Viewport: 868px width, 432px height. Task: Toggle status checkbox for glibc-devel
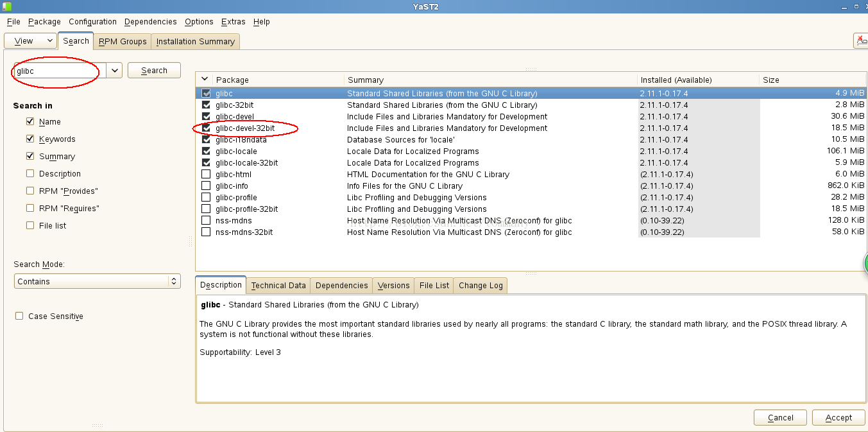pyautogui.click(x=206, y=116)
